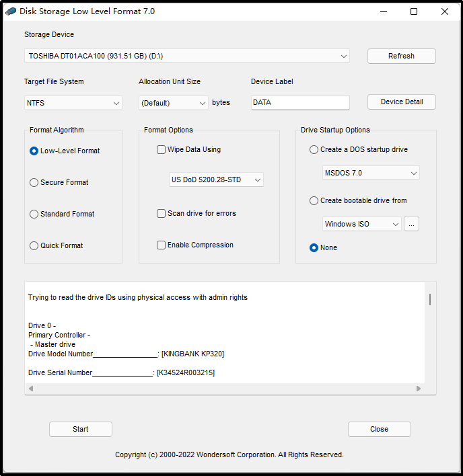Open Allocation Unit Size dropdown

click(x=174, y=103)
